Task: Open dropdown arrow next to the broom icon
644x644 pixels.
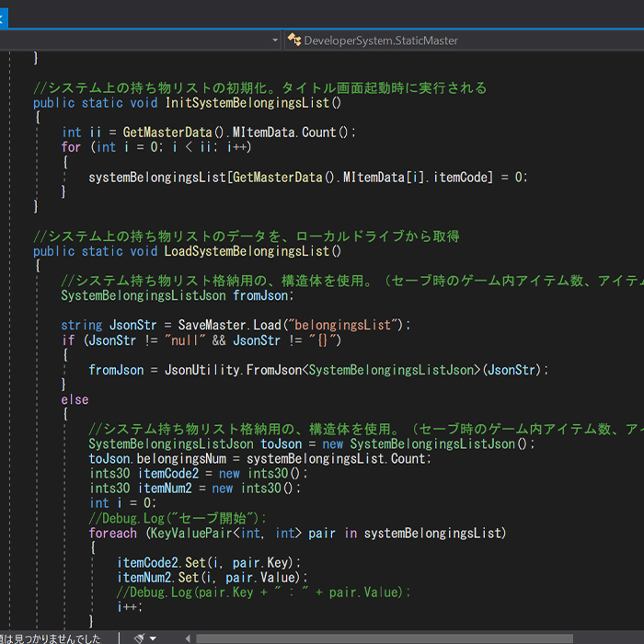Action: 153,638
